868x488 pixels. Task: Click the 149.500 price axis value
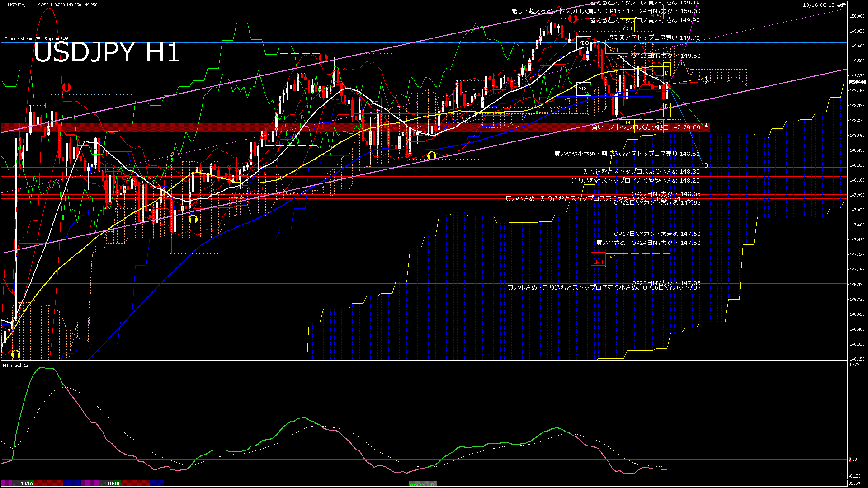click(857, 61)
